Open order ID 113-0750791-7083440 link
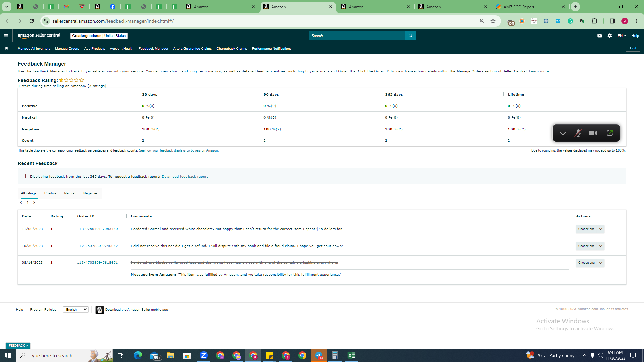 (98, 229)
